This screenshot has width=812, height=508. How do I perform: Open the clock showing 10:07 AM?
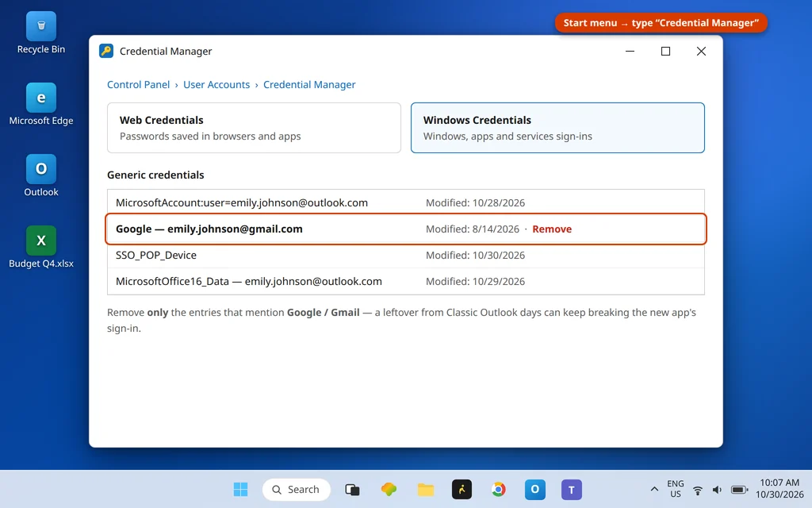coord(779,488)
